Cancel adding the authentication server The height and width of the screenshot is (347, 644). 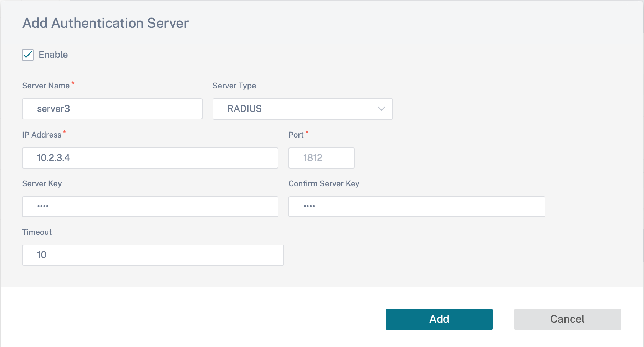click(568, 319)
